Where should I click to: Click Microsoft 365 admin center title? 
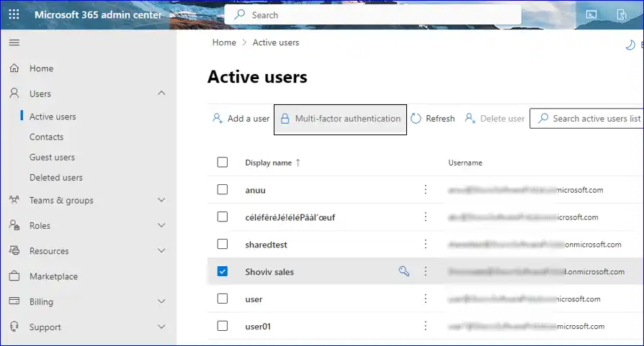pos(98,15)
